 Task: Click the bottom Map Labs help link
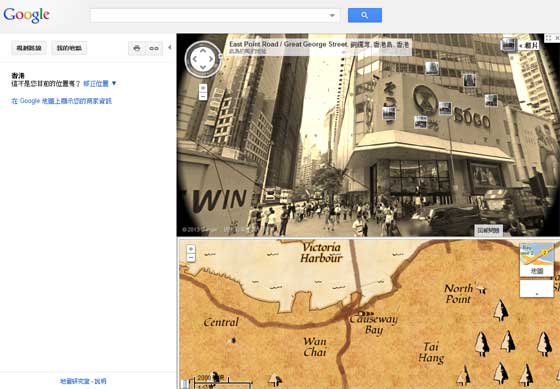pos(83,381)
